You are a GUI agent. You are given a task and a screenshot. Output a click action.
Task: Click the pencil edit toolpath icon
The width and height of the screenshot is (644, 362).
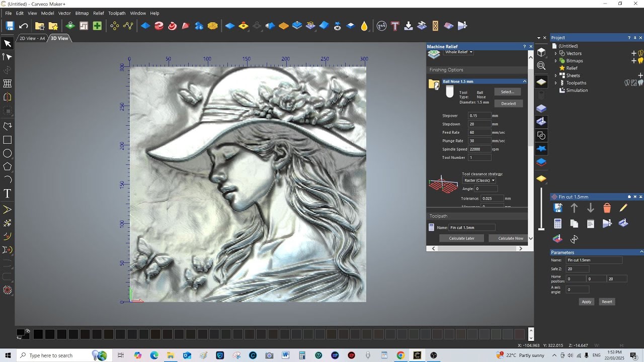(623, 208)
